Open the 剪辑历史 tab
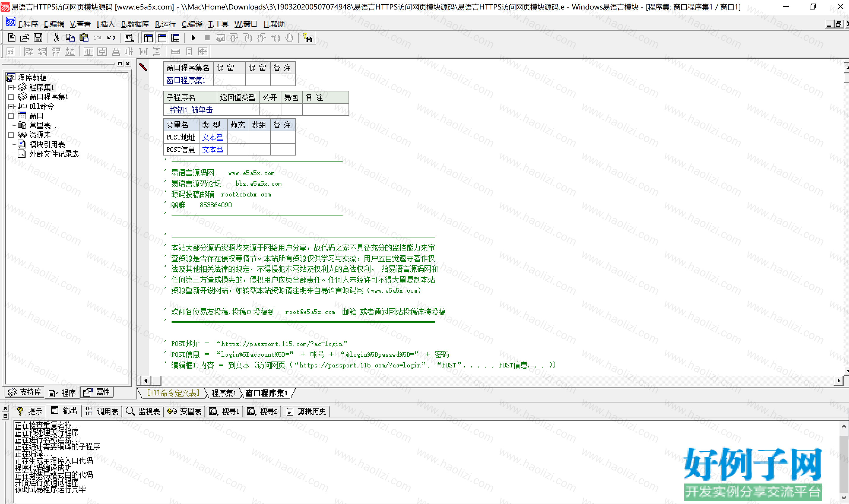This screenshot has width=849, height=504. [x=307, y=412]
